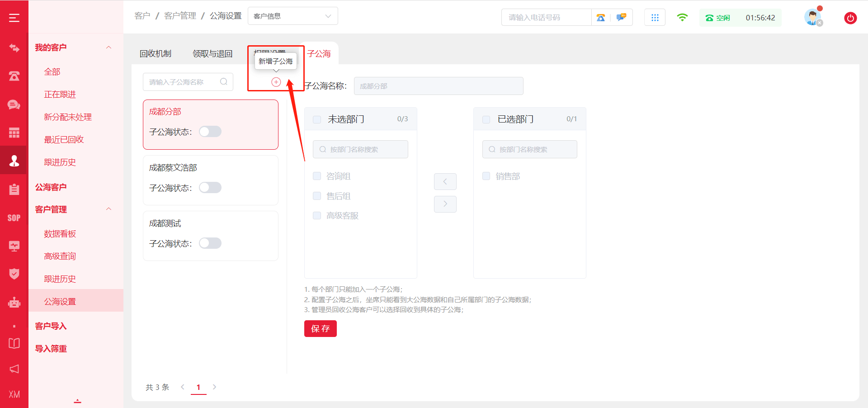Switch to the 回收机制 tab
Image resolution: width=868 pixels, height=408 pixels.
click(156, 54)
